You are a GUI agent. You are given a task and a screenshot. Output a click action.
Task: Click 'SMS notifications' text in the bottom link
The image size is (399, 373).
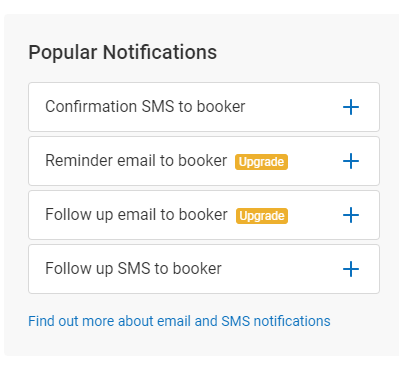click(x=276, y=321)
